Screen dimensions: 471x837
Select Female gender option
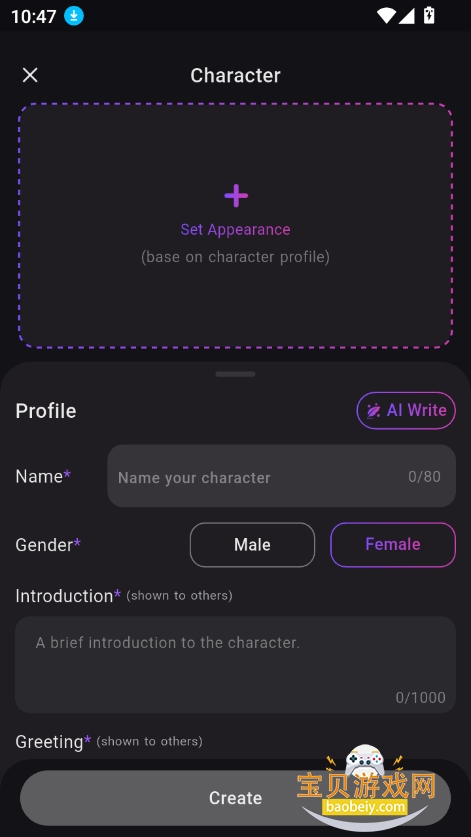tap(393, 544)
